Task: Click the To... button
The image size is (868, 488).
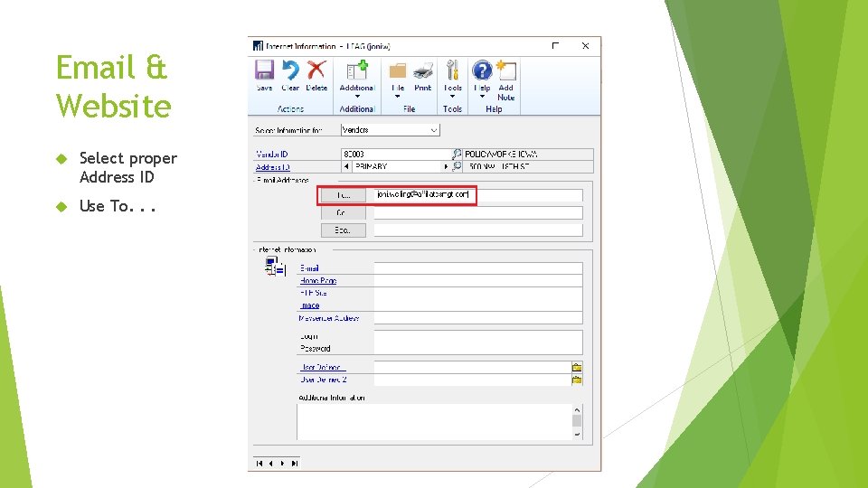Action: pyautogui.click(x=344, y=195)
